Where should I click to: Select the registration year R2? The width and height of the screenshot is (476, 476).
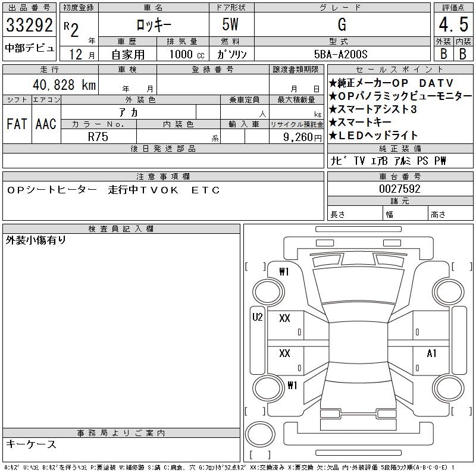point(71,29)
